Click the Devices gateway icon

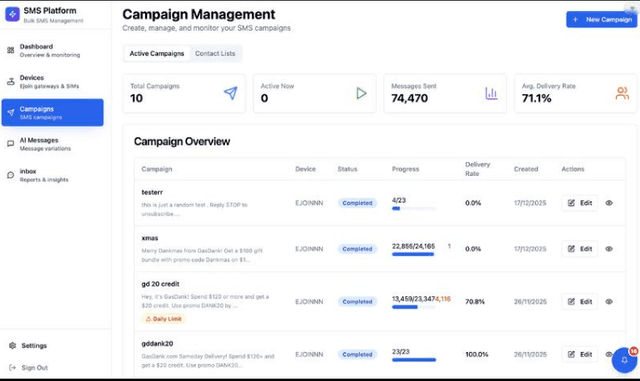11,81
